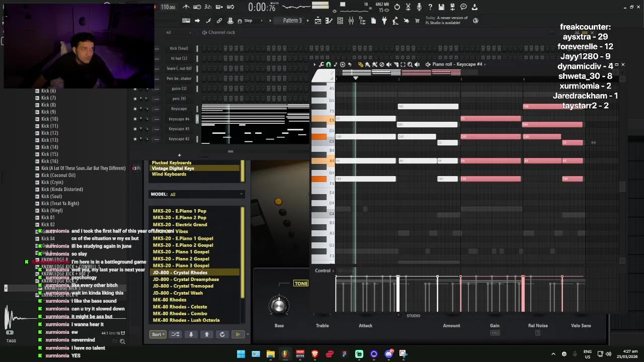
Task: Click the microphone recording icon
Action: tap(419, 7)
